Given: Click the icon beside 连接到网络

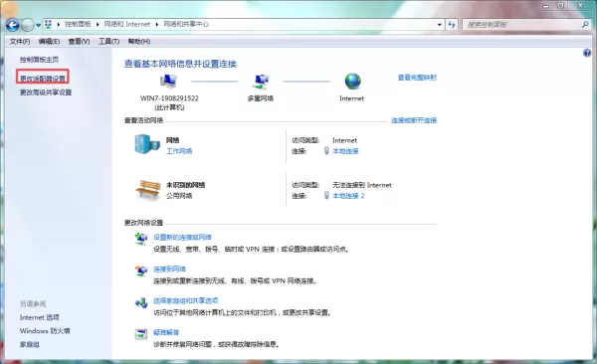Looking at the screenshot, I should coord(141,271).
